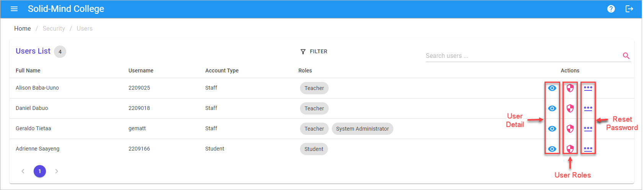
Task: Reset password for Geraldo Tietaa
Action: [x=588, y=129]
